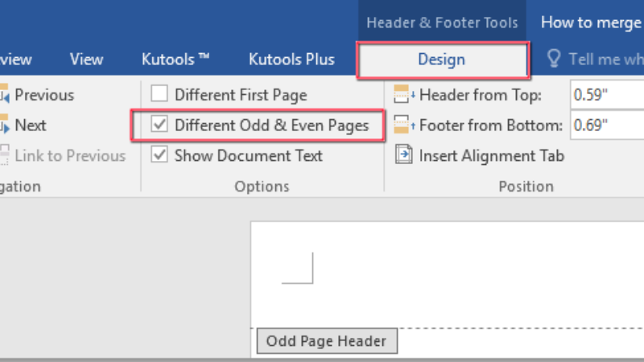Switch to the Kutools Plus tab
The height and width of the screenshot is (362, 644).
tap(291, 60)
